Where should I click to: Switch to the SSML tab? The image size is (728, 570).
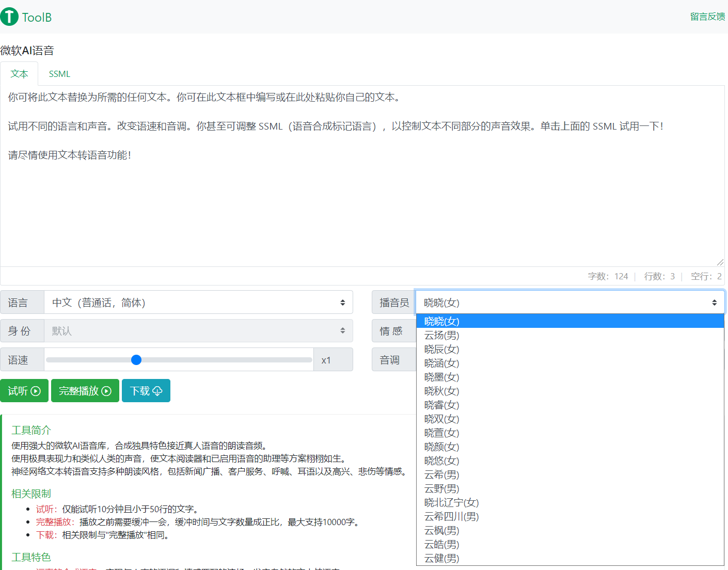pyautogui.click(x=59, y=73)
